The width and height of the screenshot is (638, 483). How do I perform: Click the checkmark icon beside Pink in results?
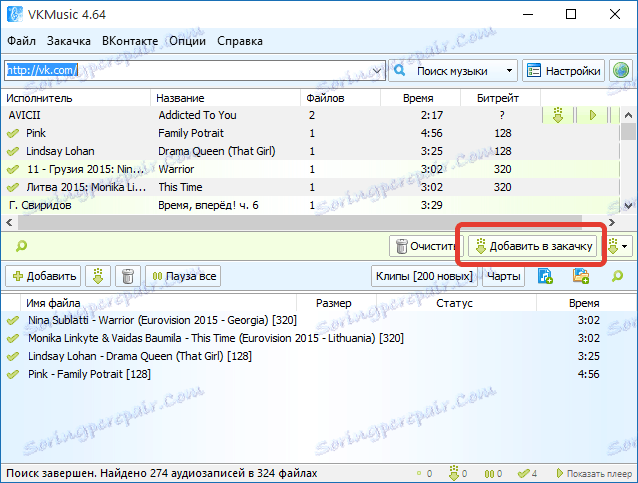(13, 133)
